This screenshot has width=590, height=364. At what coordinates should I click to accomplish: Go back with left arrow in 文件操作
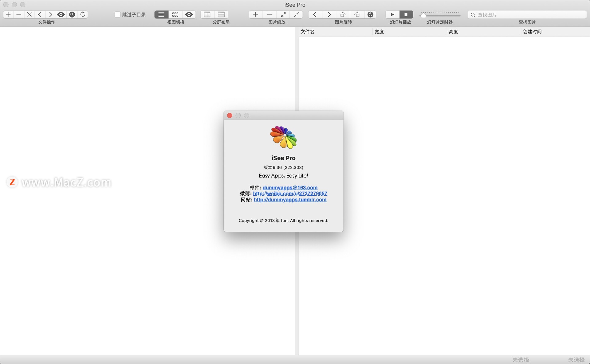pyautogui.click(x=40, y=14)
